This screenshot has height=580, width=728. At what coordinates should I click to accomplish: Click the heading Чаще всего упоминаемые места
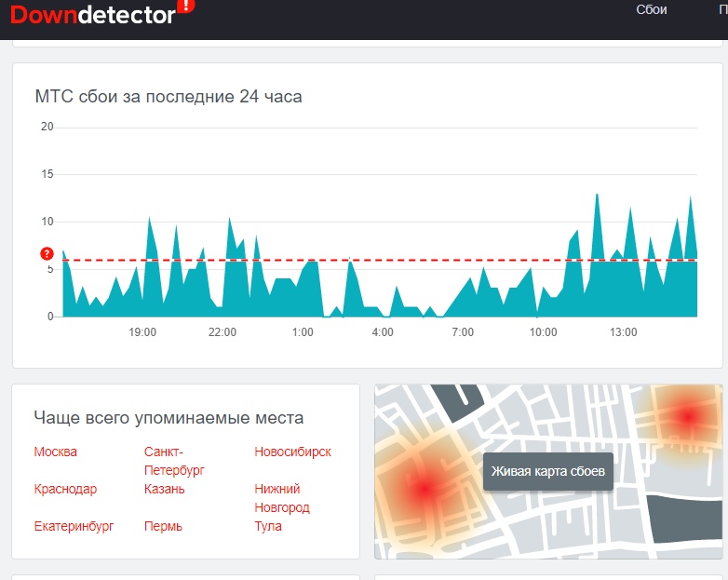(x=169, y=418)
